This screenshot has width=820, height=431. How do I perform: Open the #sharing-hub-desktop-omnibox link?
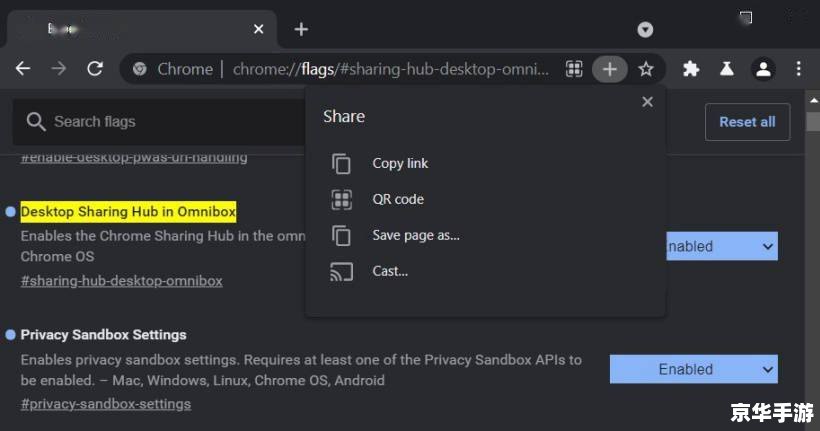(121, 281)
